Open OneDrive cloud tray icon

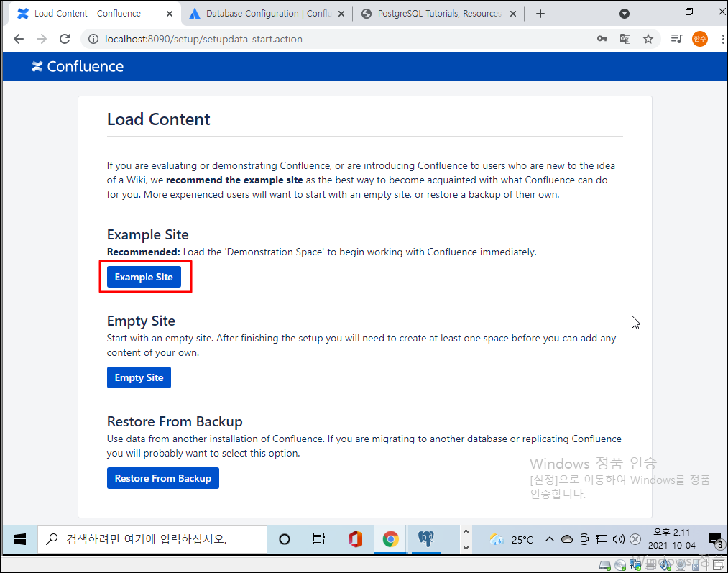(567, 539)
